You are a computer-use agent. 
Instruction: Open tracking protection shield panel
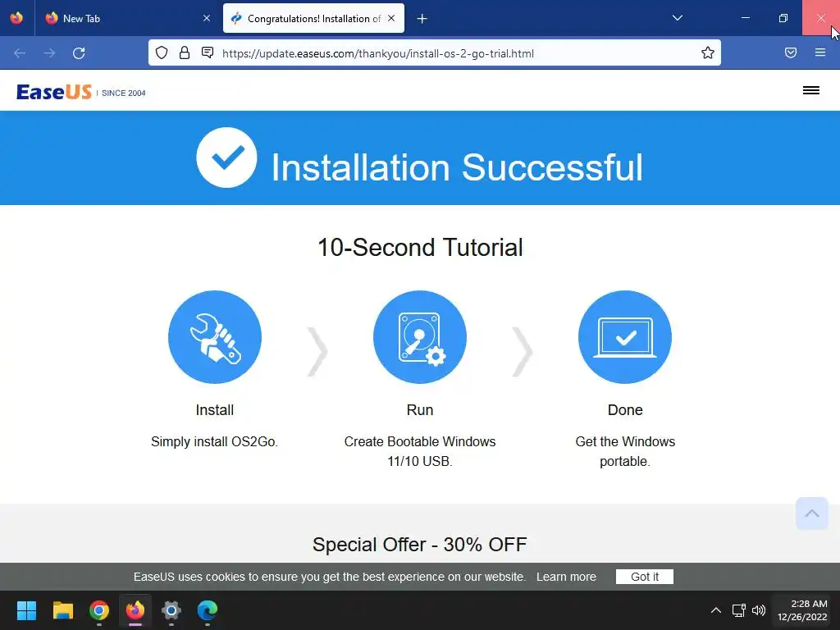tap(162, 52)
